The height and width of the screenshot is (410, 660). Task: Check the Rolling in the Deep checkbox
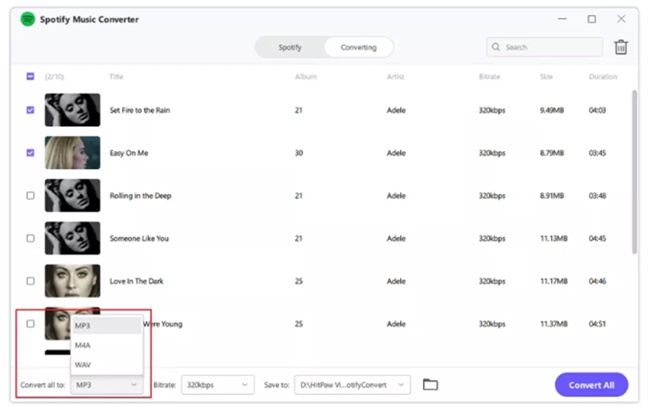click(x=30, y=196)
